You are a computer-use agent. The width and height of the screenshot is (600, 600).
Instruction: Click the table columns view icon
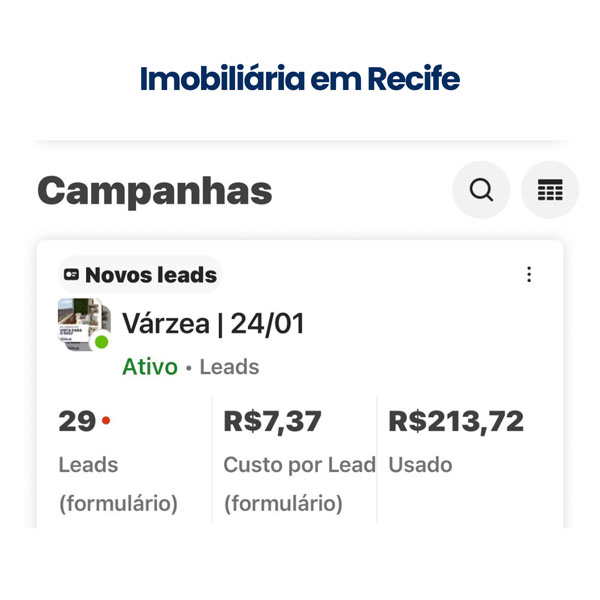click(x=550, y=190)
